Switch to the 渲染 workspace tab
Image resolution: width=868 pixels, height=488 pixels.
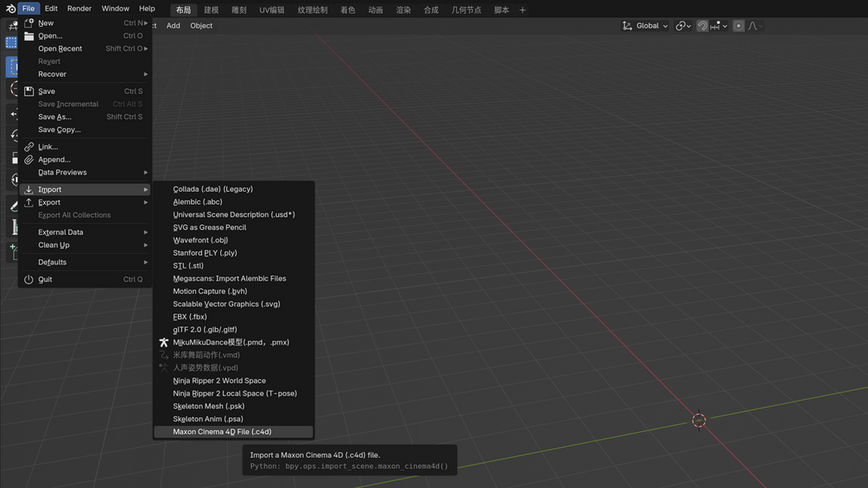point(403,10)
